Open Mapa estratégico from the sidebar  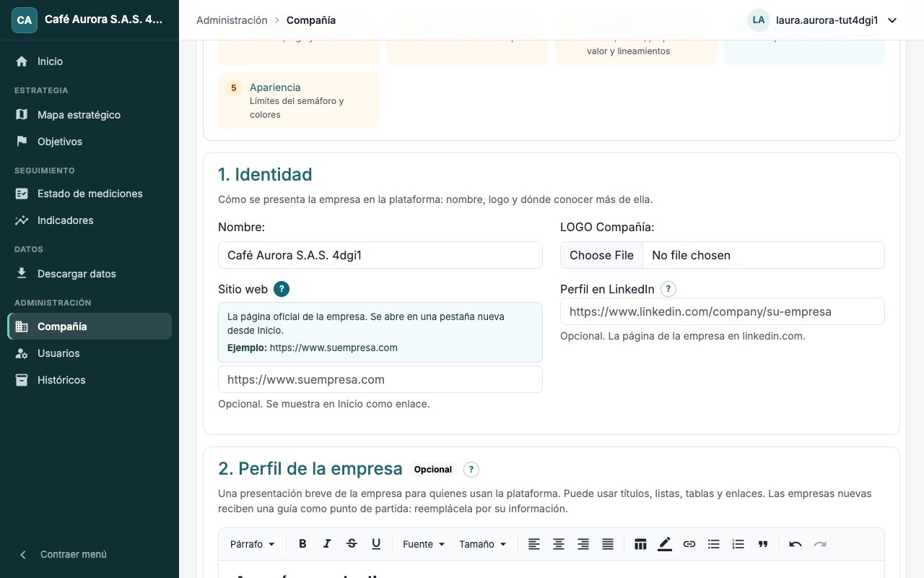[x=90, y=115]
